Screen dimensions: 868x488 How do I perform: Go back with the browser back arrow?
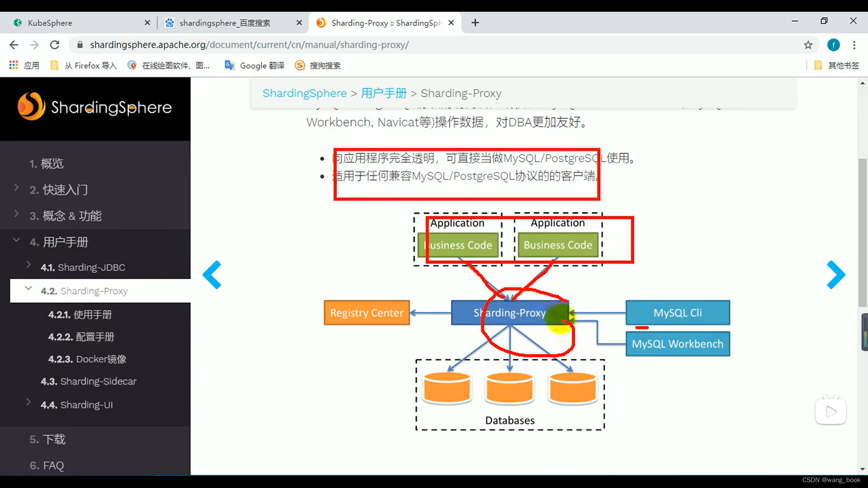click(14, 45)
